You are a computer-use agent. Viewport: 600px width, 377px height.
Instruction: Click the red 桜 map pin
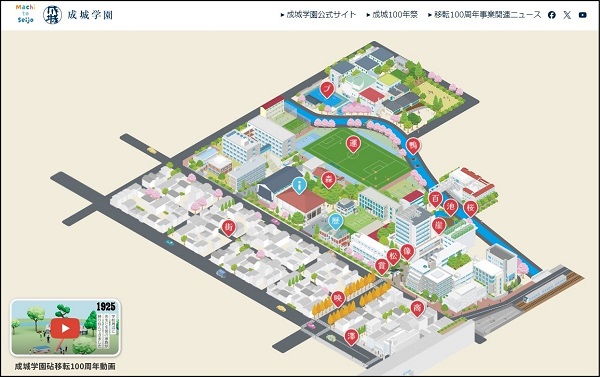471,209
